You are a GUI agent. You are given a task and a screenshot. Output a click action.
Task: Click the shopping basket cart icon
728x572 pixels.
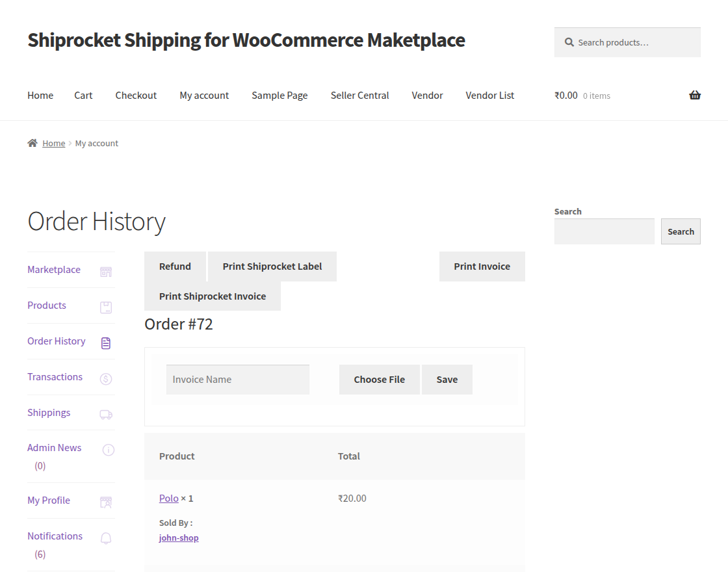[695, 95]
